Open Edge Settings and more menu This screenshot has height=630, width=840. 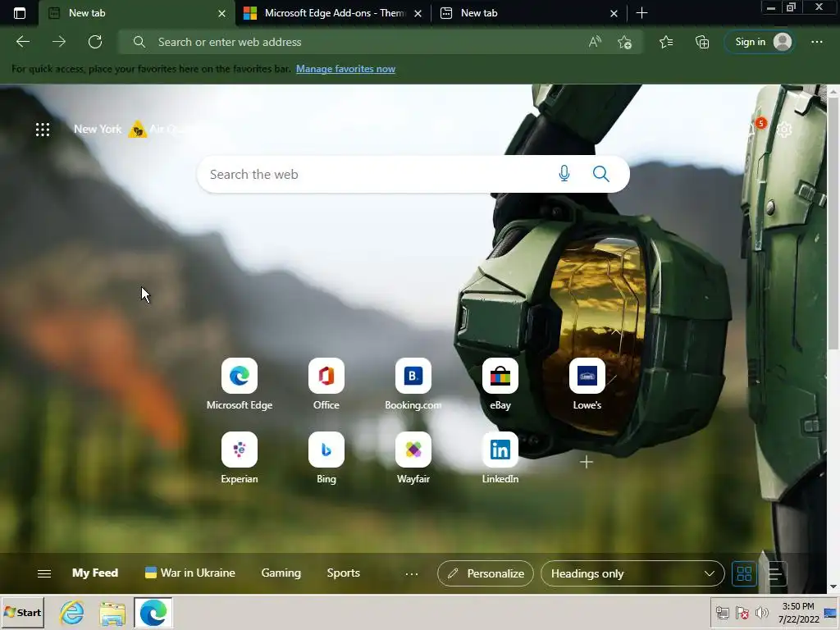coord(816,42)
